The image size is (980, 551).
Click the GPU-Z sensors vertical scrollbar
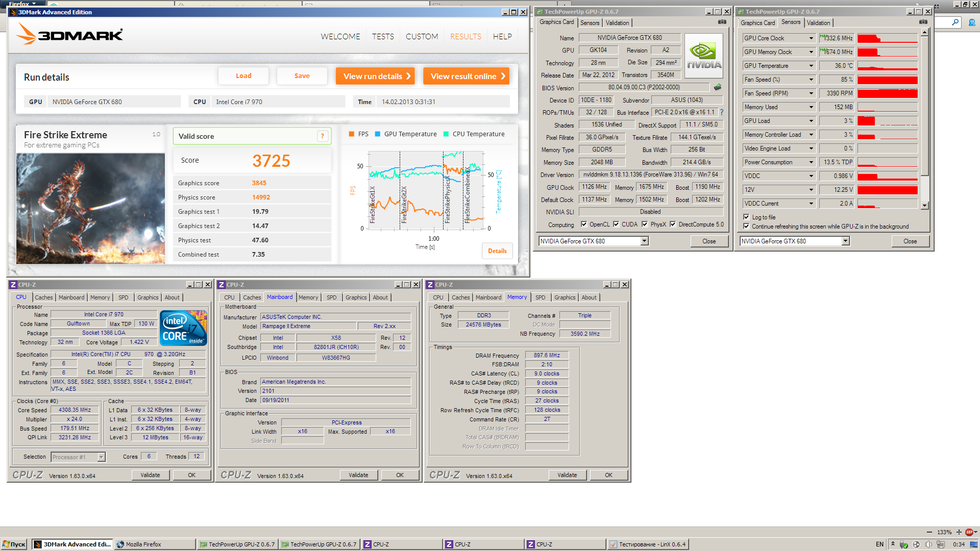tap(924, 117)
